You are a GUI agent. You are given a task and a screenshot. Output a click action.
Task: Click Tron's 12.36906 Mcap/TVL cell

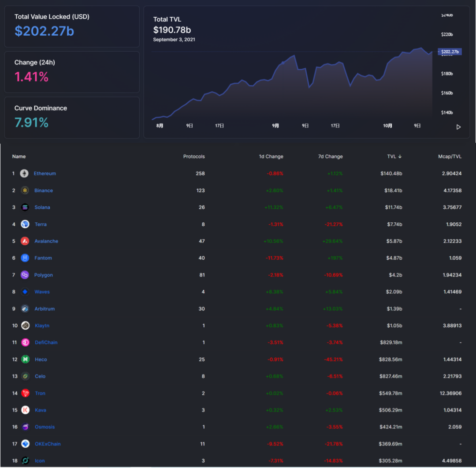tap(450, 393)
